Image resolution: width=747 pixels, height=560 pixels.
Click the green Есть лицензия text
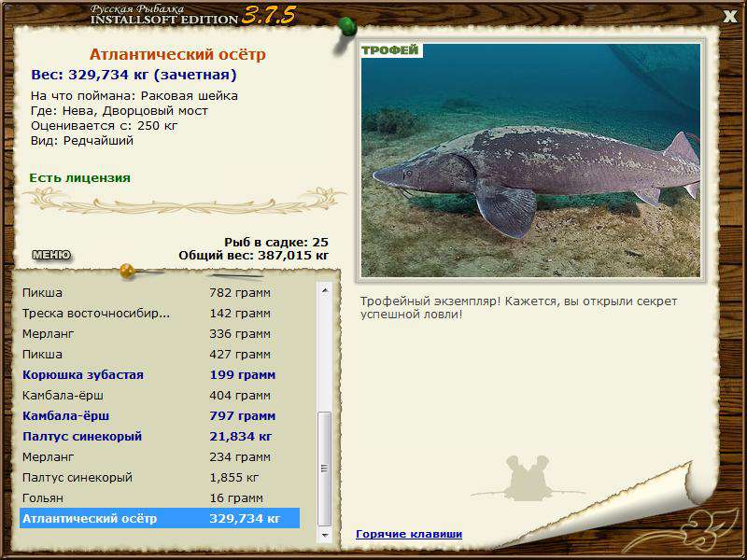click(x=79, y=178)
